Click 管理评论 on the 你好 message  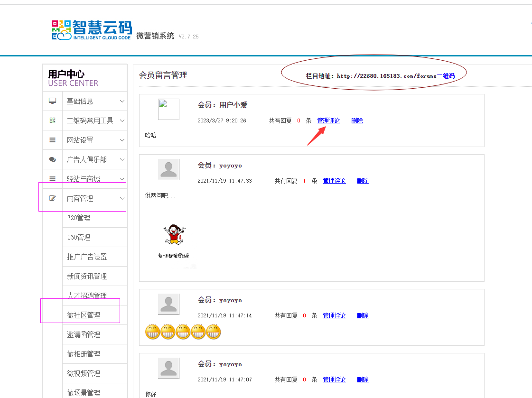(334, 379)
